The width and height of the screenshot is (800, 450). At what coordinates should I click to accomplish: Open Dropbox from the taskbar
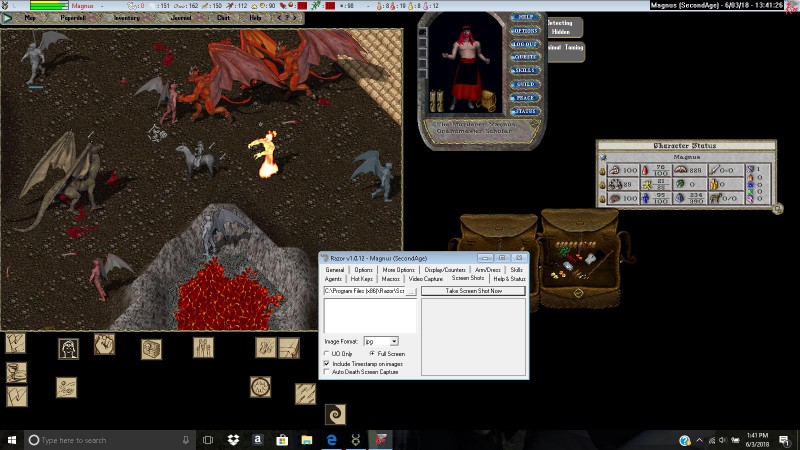233,440
